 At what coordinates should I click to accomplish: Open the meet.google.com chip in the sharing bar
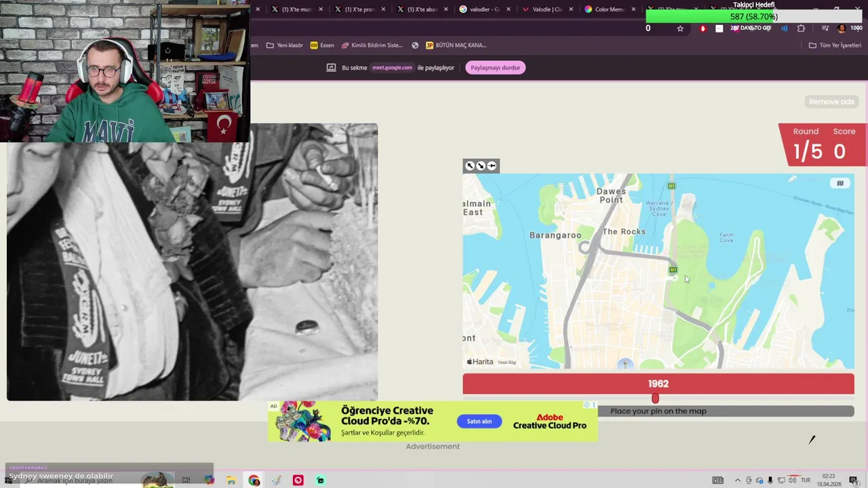pos(392,68)
